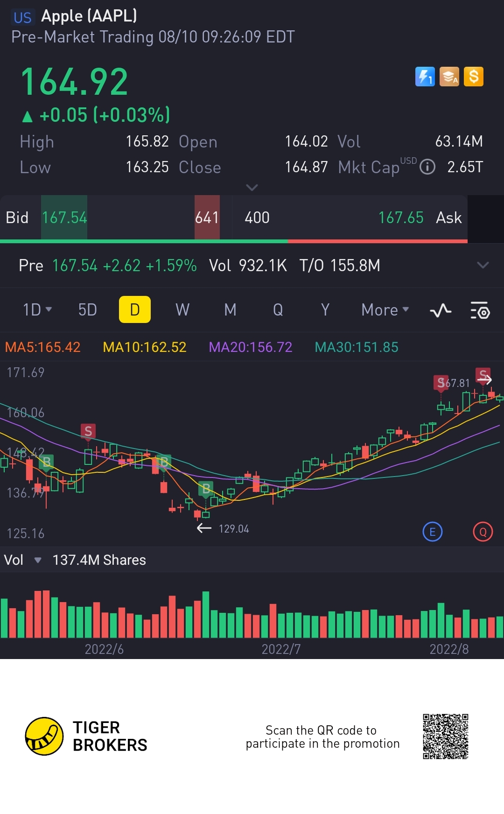Open the Mkt Cap info icon
This screenshot has height=814, width=504.
click(x=427, y=167)
